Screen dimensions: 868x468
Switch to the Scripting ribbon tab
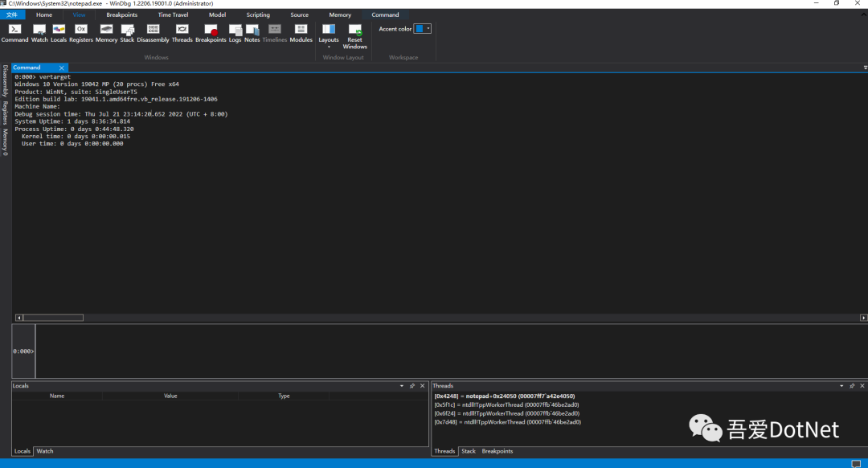tap(258, 15)
